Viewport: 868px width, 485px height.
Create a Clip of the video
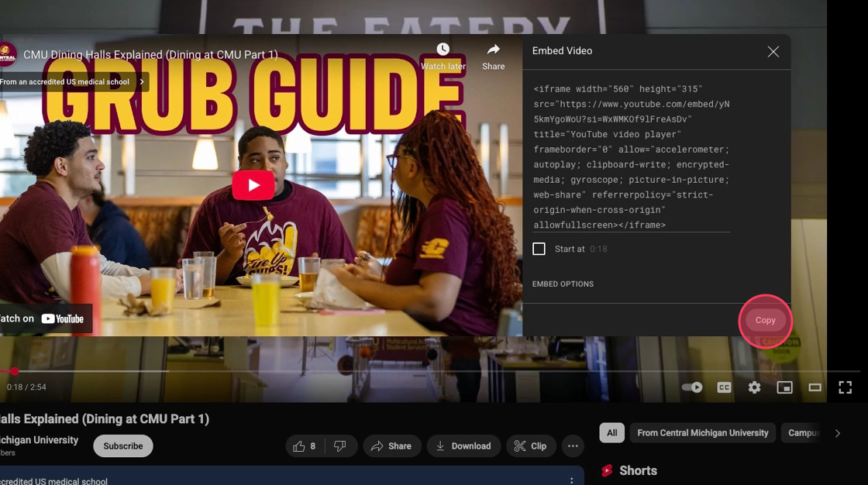531,445
